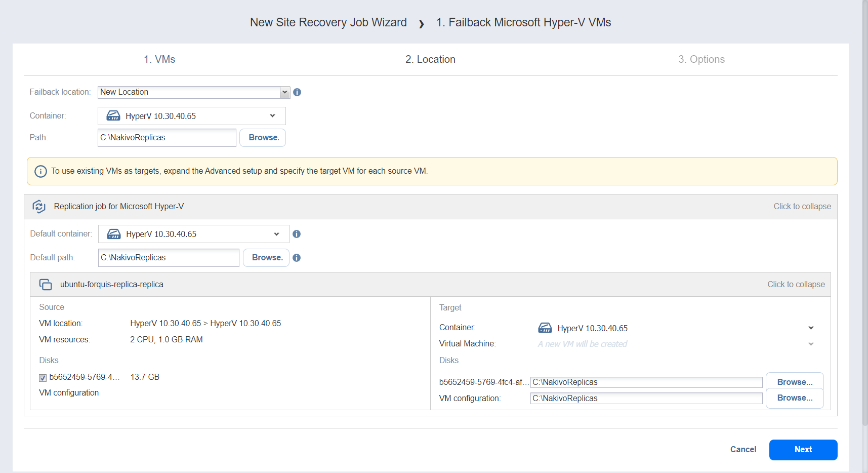
Task: Open the Failback location dropdown
Action: pos(284,92)
